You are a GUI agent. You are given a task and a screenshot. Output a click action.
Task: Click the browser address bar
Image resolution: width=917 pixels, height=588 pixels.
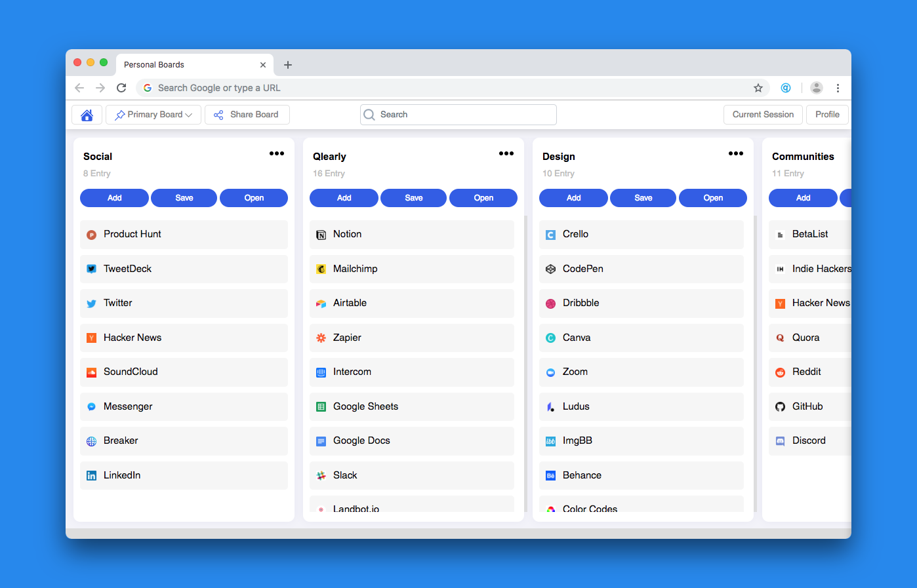[x=453, y=88]
